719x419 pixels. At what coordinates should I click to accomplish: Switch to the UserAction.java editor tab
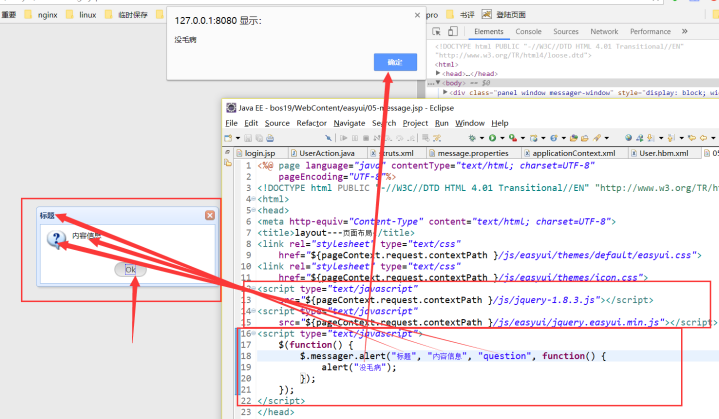pos(326,153)
